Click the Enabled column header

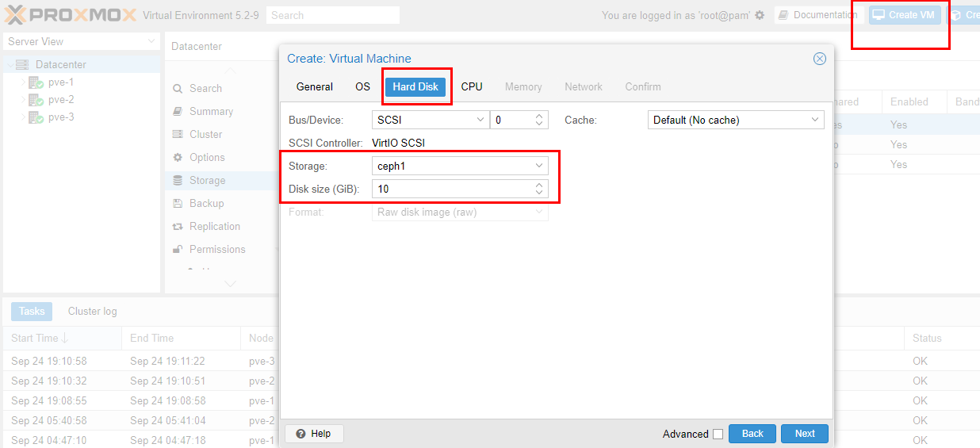(915, 102)
